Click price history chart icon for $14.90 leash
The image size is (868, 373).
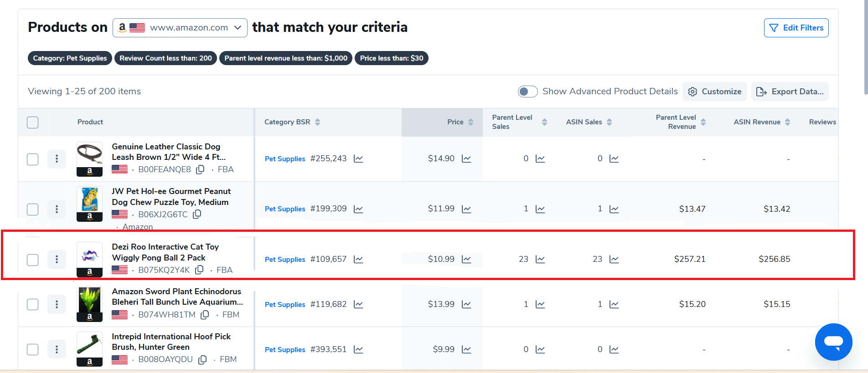tap(466, 158)
